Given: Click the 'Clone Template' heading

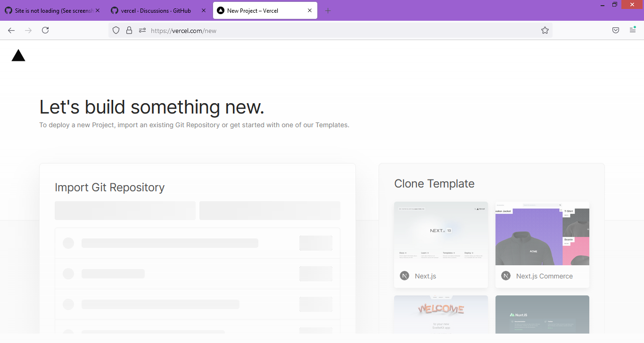Looking at the screenshot, I should point(434,184).
